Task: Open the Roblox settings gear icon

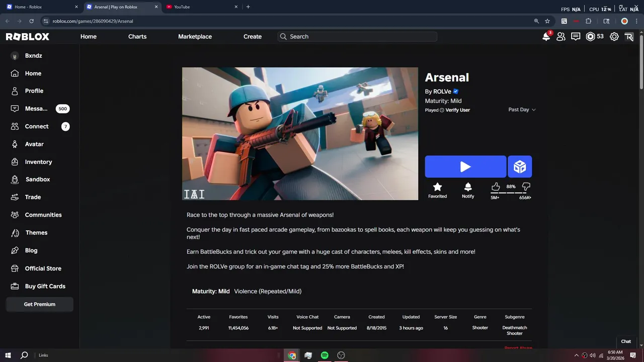Action: (614, 37)
